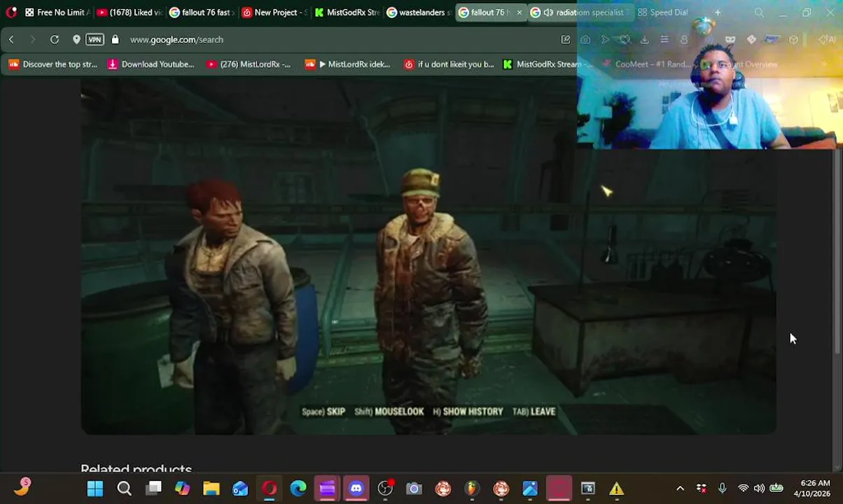Image resolution: width=843 pixels, height=504 pixels.
Task: Open File Explorer from the taskbar
Action: [211, 489]
